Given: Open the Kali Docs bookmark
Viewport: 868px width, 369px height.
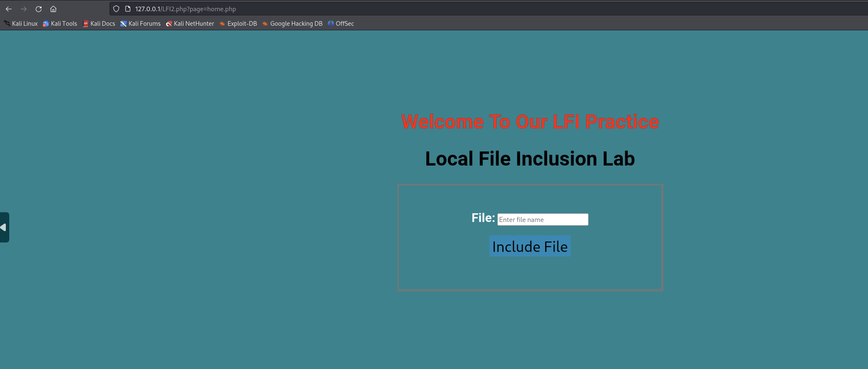Looking at the screenshot, I should click(99, 24).
